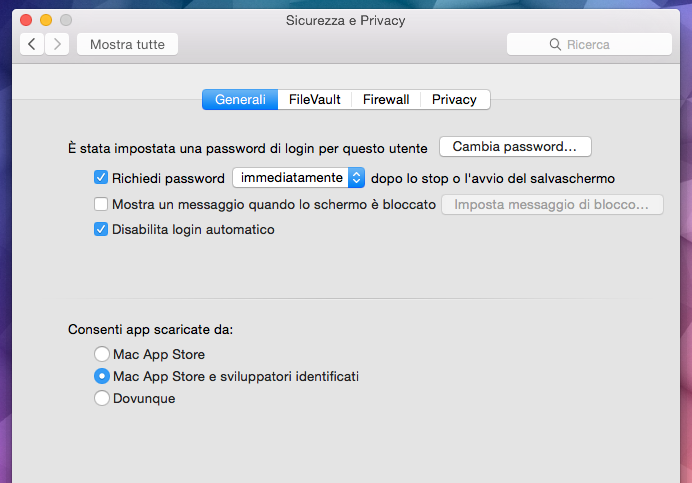Screen dimensions: 692x483
Task: Click the Mostra tutte button
Action: pyautogui.click(x=128, y=44)
